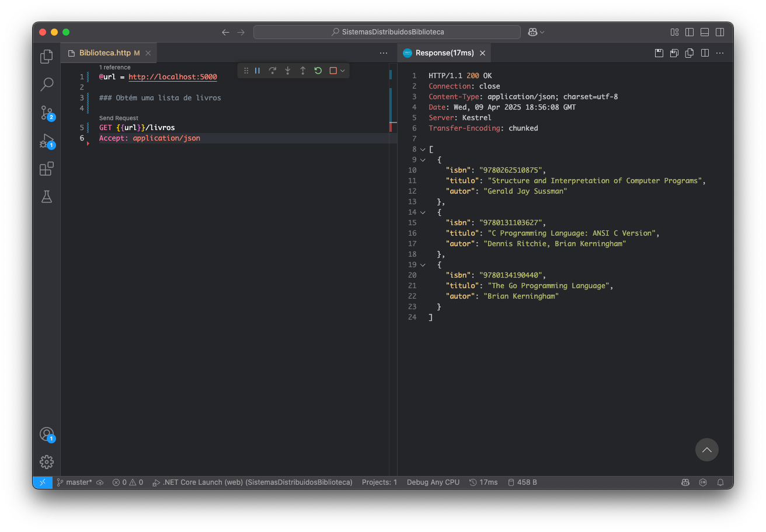This screenshot has height=532, width=766.
Task: Open the Search view in activity bar
Action: click(47, 85)
